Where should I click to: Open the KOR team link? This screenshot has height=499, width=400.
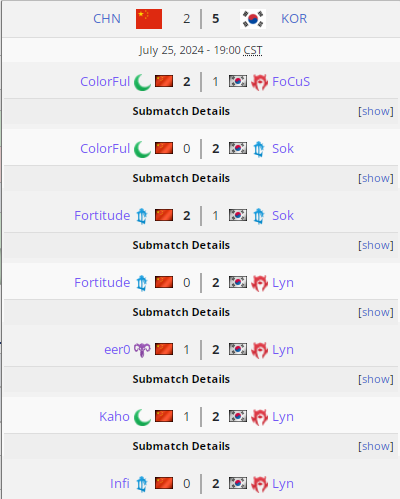coord(294,19)
